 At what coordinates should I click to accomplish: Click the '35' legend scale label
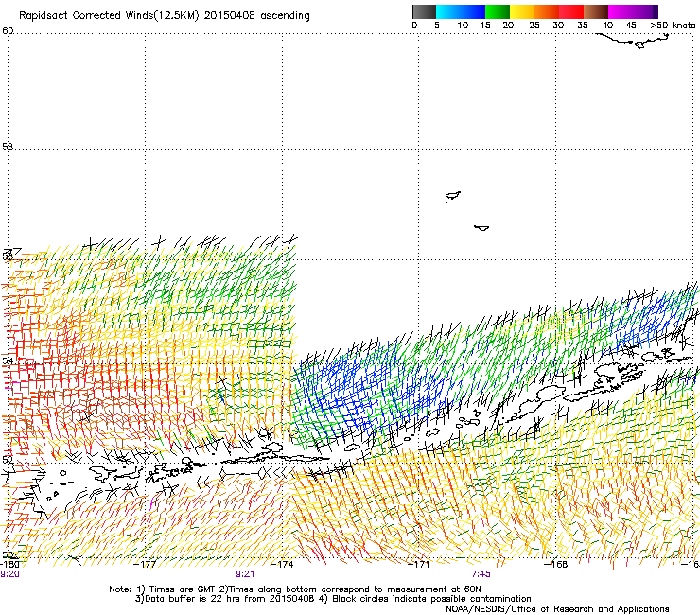pos(583,26)
